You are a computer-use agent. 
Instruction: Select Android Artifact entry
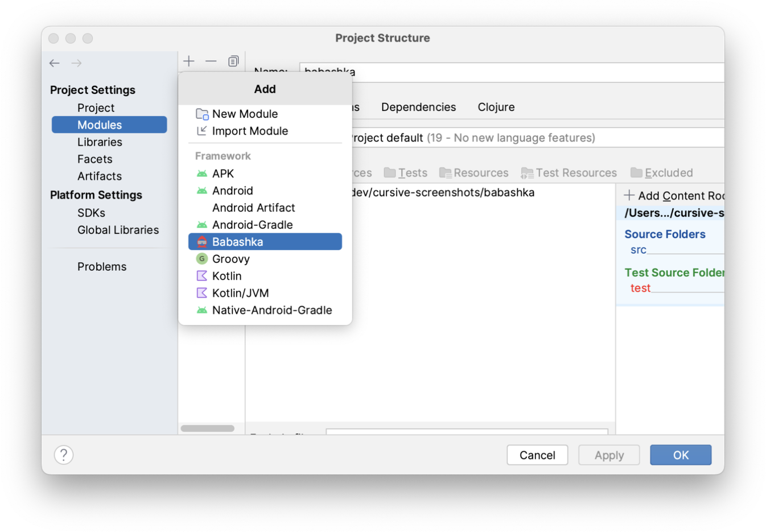[265, 208]
